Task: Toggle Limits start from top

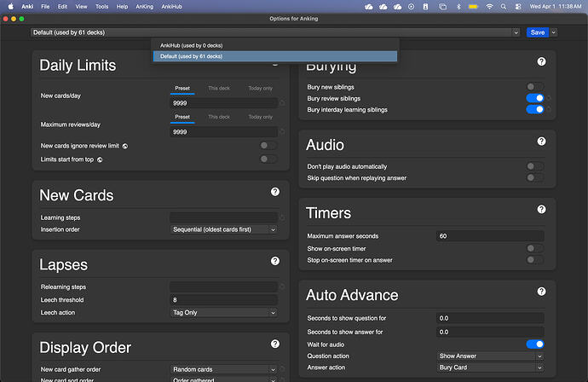Action: (268, 159)
